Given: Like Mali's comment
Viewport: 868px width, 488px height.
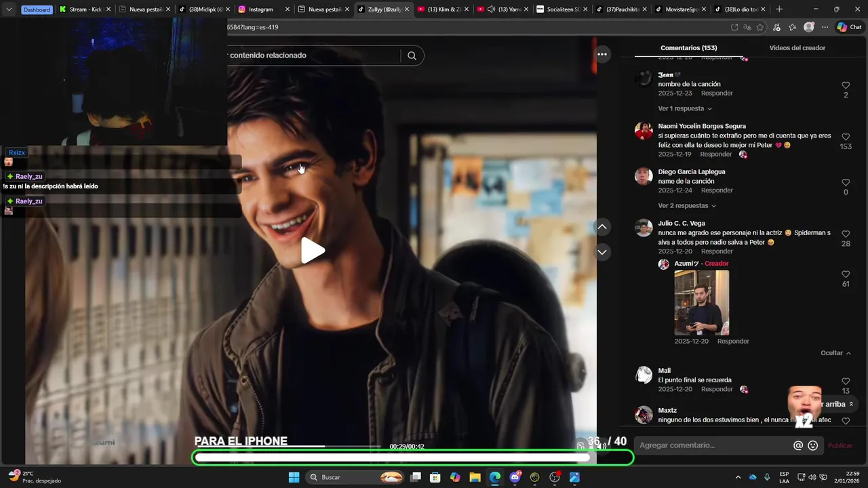Looking at the screenshot, I should coord(846,382).
